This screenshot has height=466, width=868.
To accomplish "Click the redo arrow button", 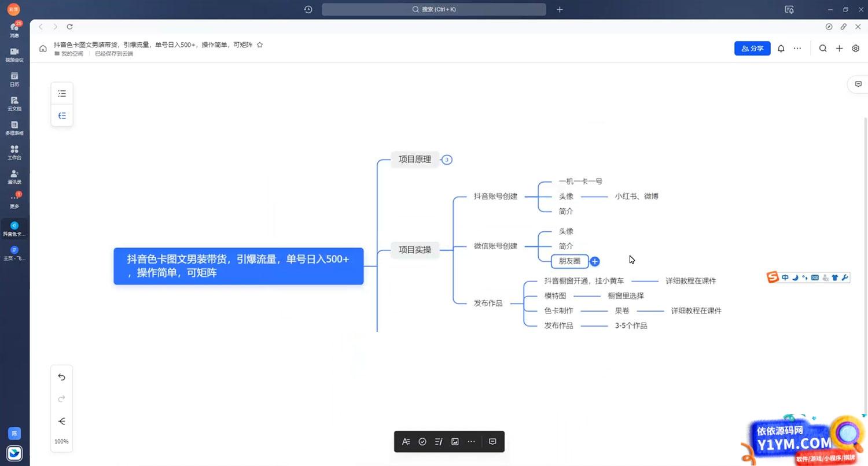I will pos(61,399).
